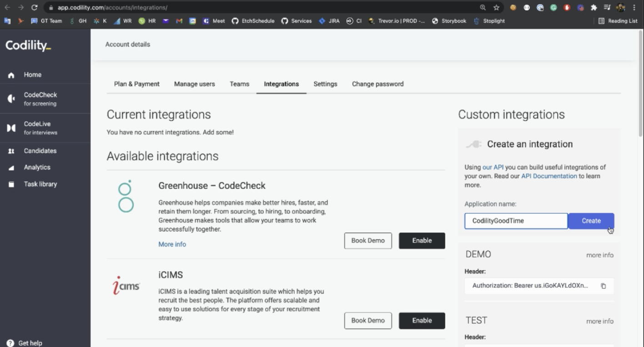The image size is (644, 347).
Task: Click the Home icon in sidebar
Action: point(11,75)
